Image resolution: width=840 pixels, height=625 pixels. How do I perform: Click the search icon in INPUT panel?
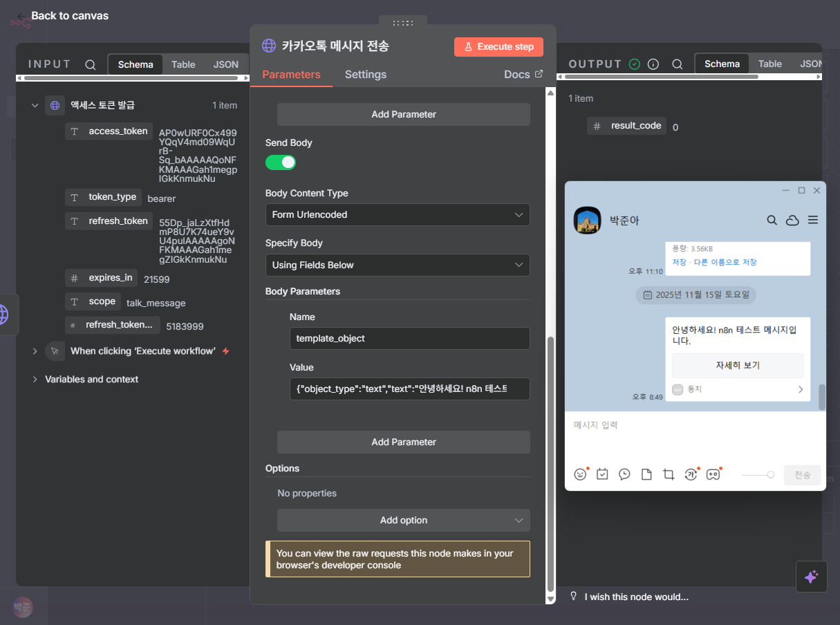91,64
